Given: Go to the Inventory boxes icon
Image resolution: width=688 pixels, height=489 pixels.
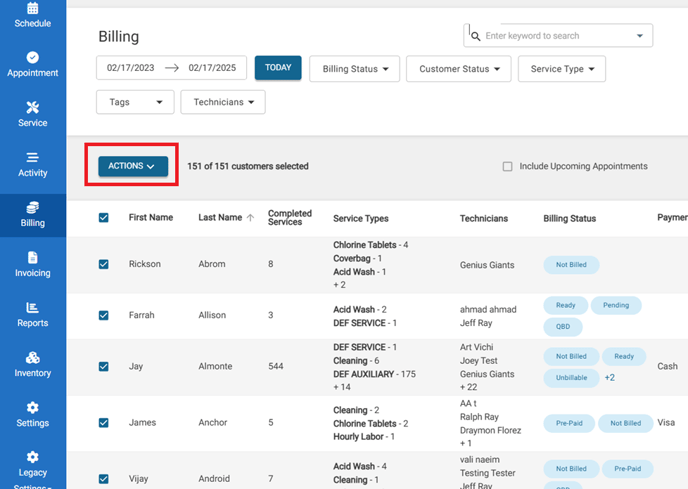Looking at the screenshot, I should (32, 358).
